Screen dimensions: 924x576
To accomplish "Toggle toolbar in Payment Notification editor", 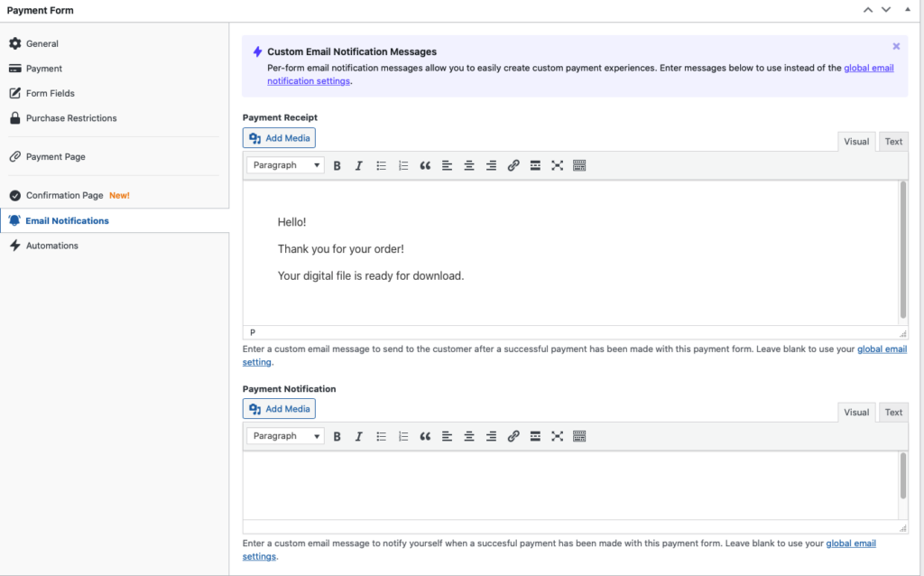I will 579,437.
